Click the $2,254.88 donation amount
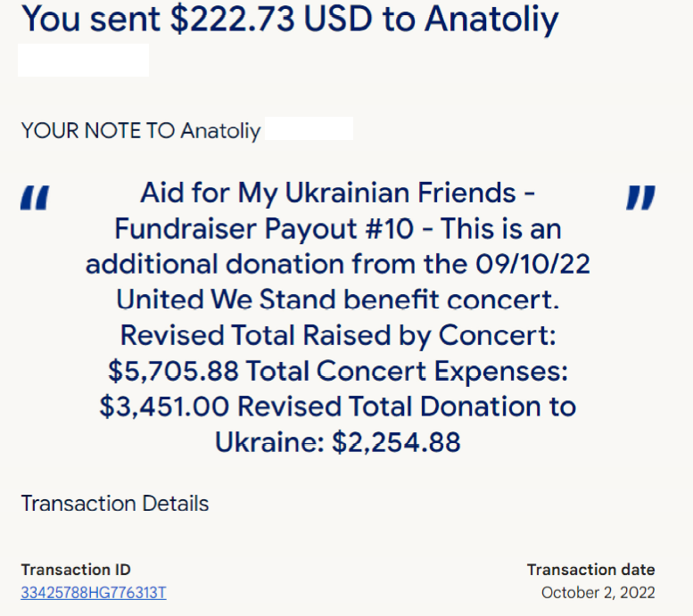 396,441
